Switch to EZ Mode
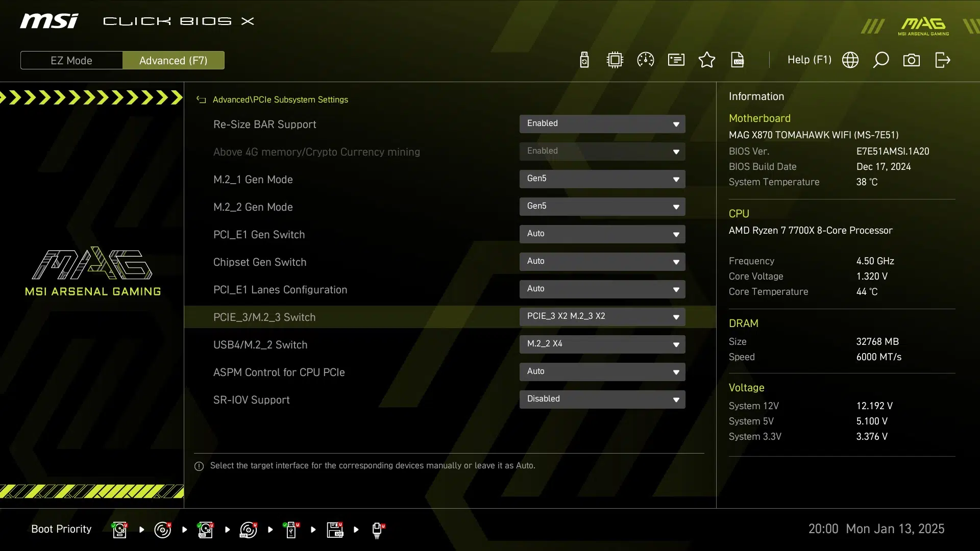 click(x=71, y=60)
